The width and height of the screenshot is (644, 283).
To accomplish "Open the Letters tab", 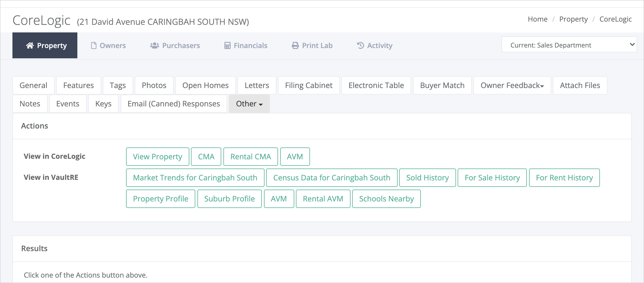I will click(x=257, y=85).
